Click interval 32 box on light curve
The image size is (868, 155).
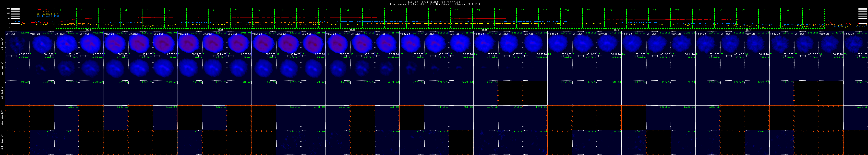click(x=748, y=18)
